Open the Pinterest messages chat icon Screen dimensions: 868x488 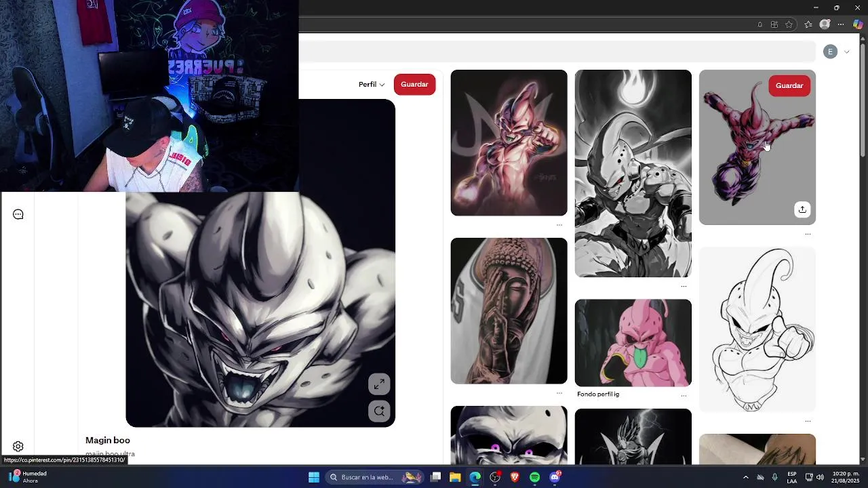click(18, 214)
